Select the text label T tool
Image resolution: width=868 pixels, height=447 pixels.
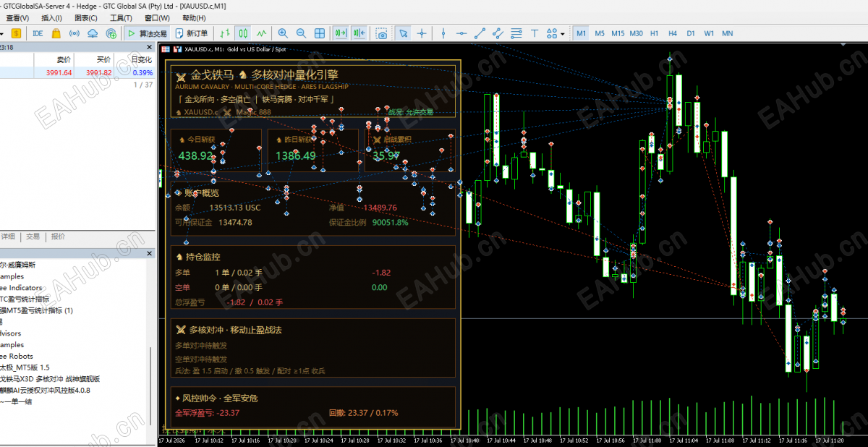535,33
